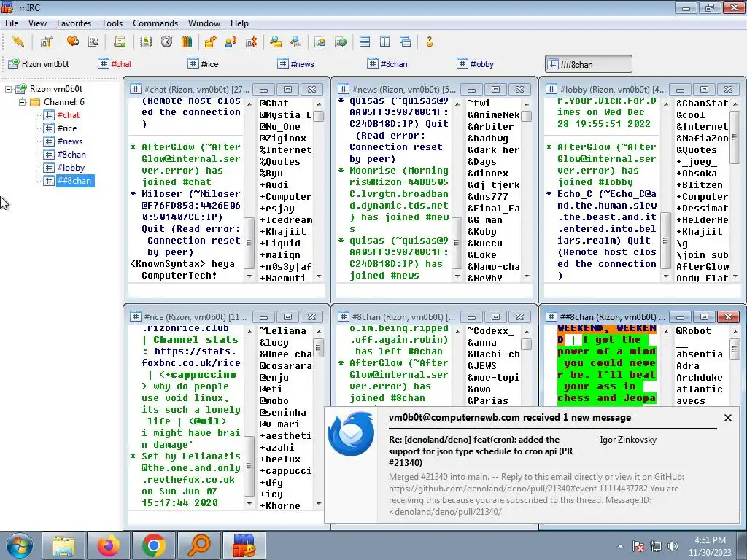Select nick @cosarara in #rice nick list

pyautogui.click(x=285, y=366)
